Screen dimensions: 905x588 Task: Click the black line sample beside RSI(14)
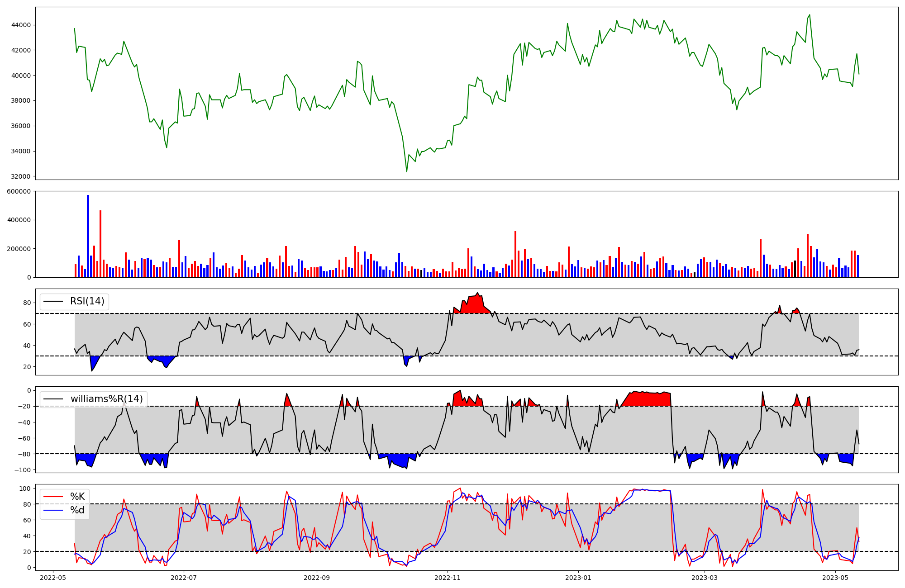[53, 301]
